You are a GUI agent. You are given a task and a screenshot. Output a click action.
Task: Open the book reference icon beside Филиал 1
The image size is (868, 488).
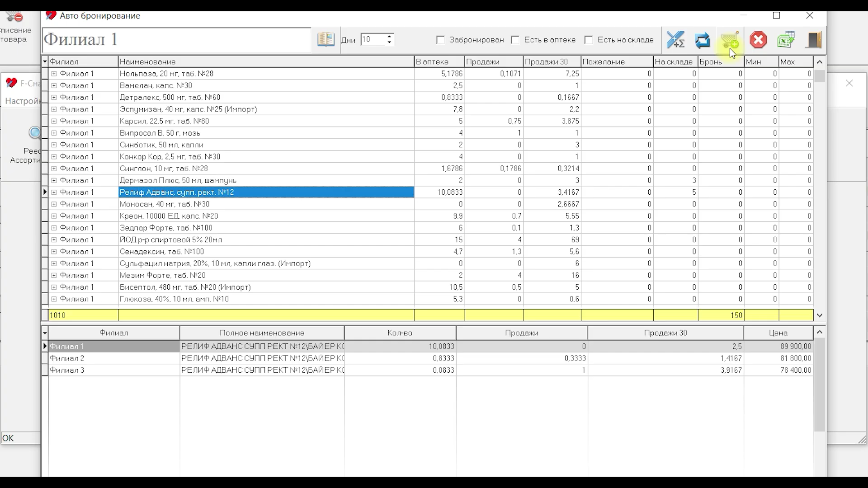pyautogui.click(x=325, y=39)
